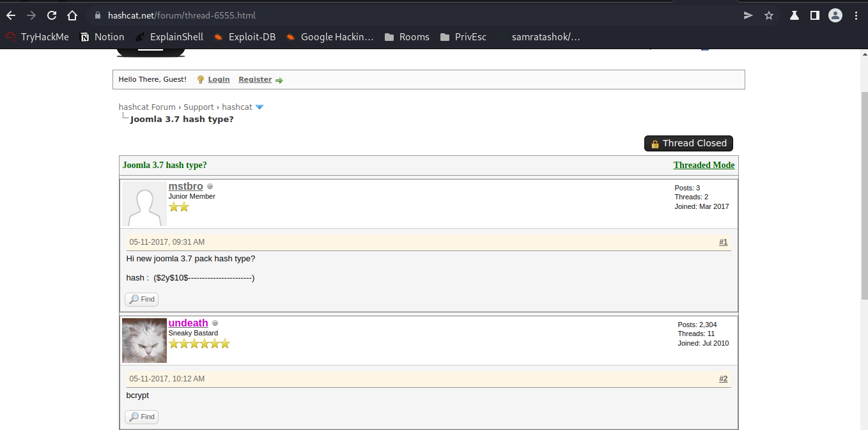Open the PrivEsc bookmark folder

coord(463,37)
